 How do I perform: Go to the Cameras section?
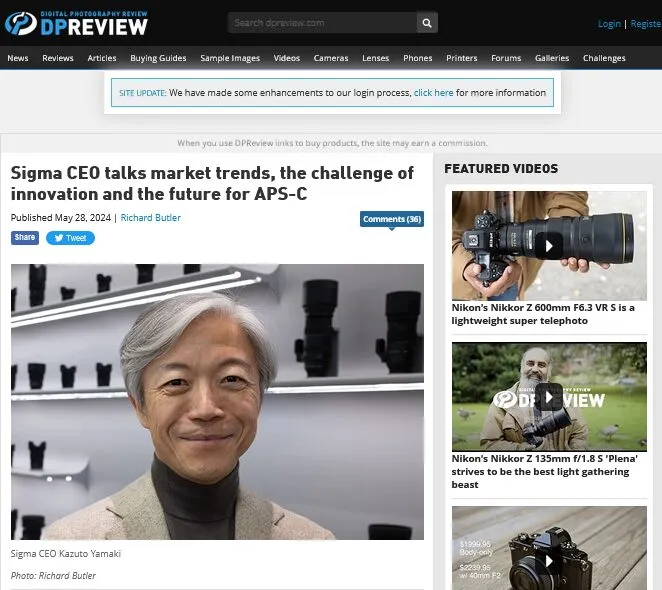tap(331, 58)
